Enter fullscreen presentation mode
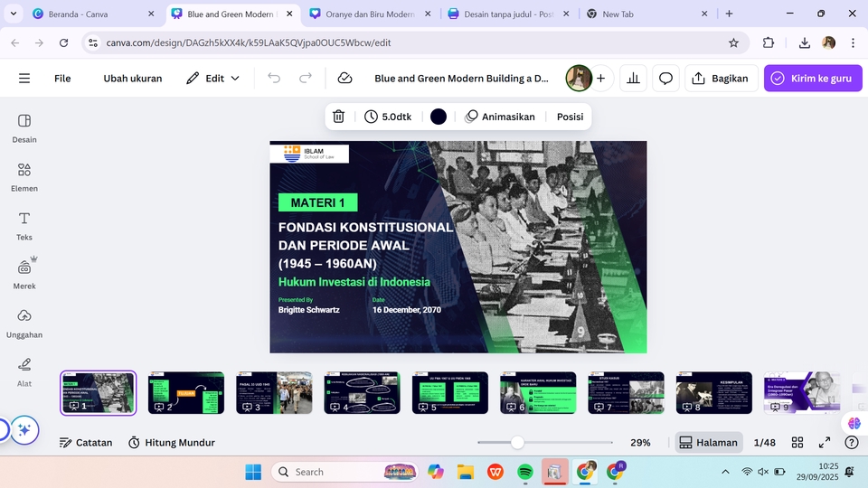The image size is (868, 488). coord(825,442)
